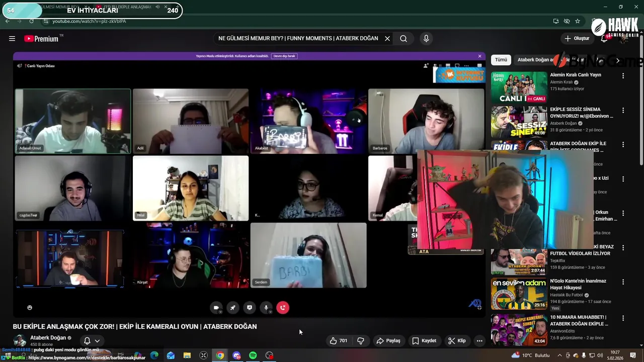Save the video with Kaydet
644x362 pixels.
(x=424, y=341)
